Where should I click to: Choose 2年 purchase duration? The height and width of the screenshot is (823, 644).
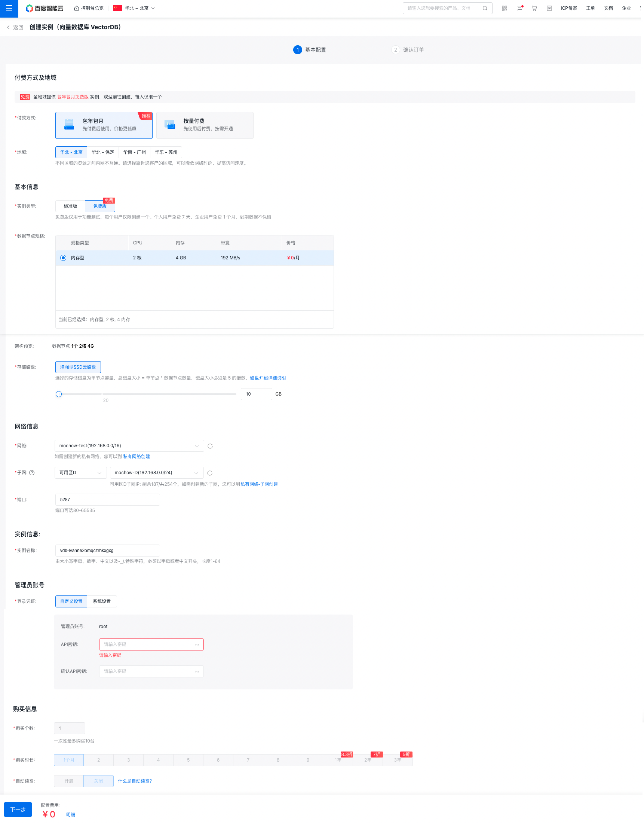368,760
